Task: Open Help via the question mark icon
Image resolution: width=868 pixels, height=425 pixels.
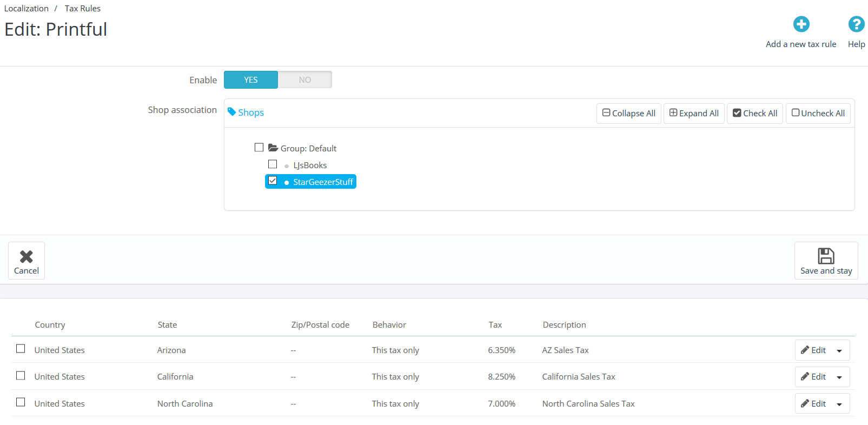Action: click(x=856, y=24)
